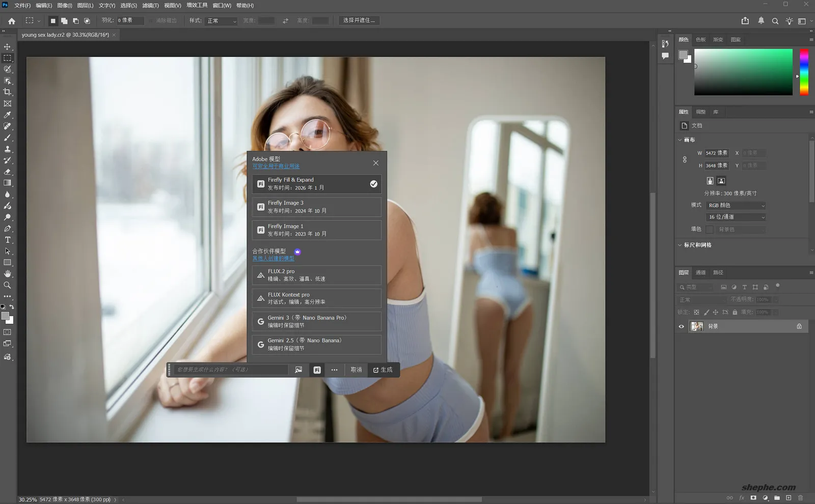This screenshot has width=815, height=504.
Task: Select the Move tool in the toolbar
Action: coord(8,47)
